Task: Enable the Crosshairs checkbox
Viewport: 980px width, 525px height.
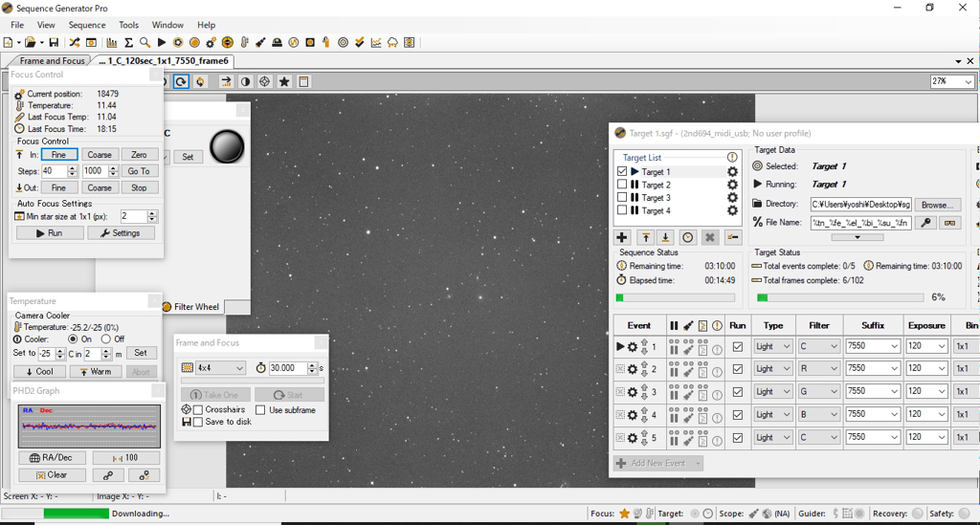Action: [x=198, y=409]
